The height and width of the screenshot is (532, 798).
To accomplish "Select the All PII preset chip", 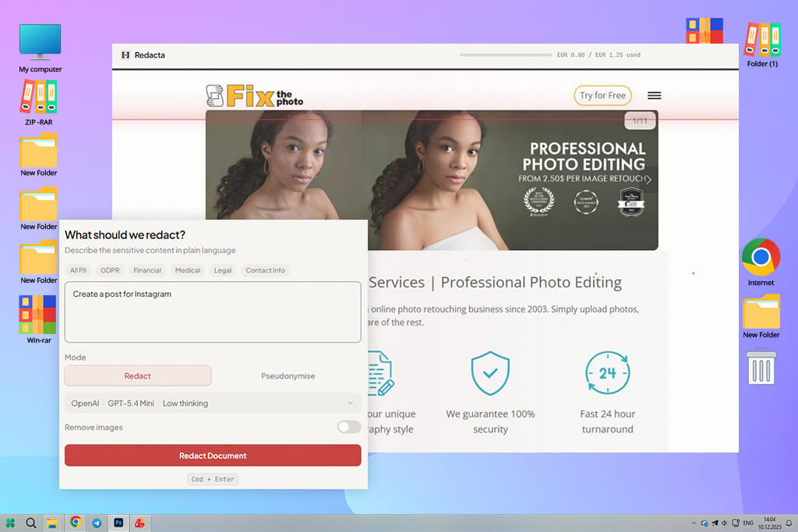I will (79, 270).
